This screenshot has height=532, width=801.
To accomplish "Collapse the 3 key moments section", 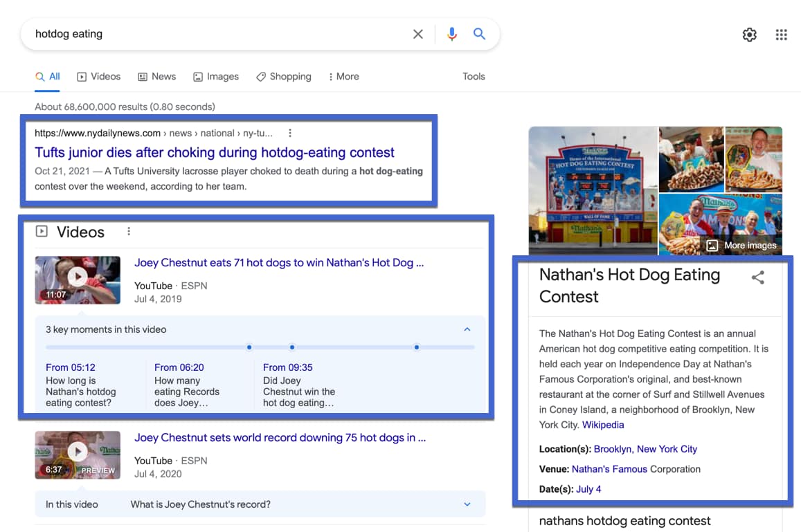I will pos(467,329).
